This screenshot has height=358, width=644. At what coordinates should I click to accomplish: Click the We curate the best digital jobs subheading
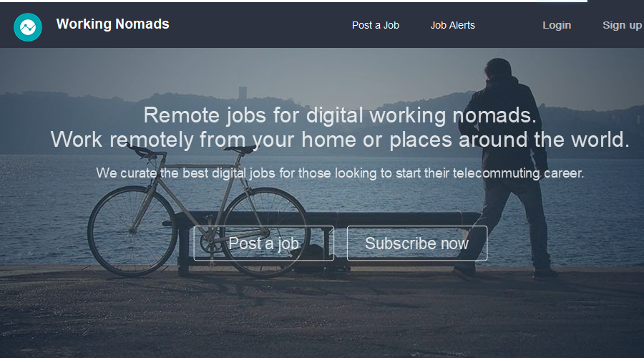coord(340,173)
